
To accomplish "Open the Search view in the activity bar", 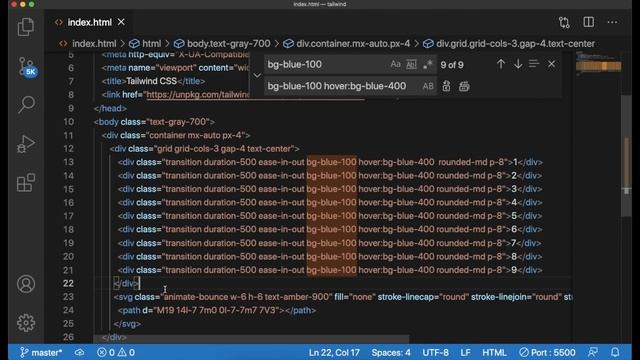I will pos(26,104).
